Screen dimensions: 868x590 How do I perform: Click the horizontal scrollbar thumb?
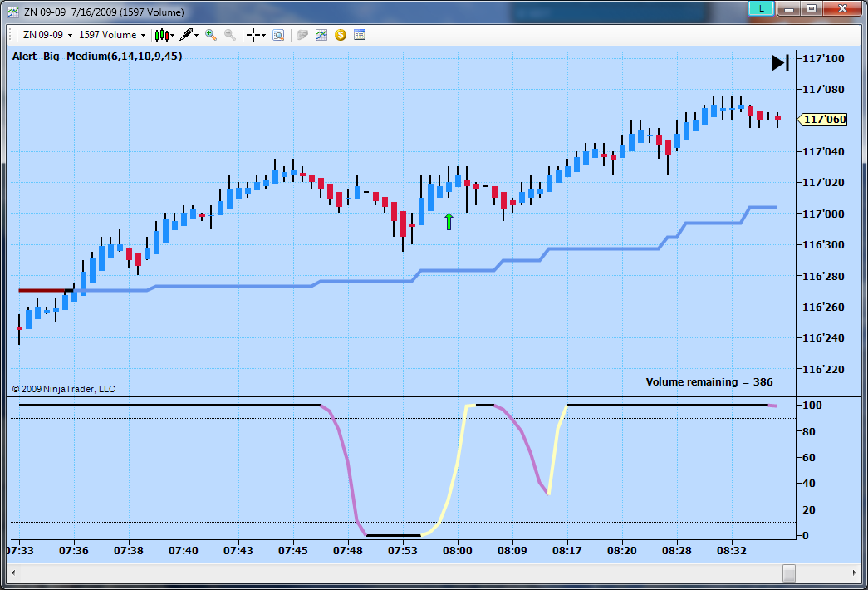point(789,573)
